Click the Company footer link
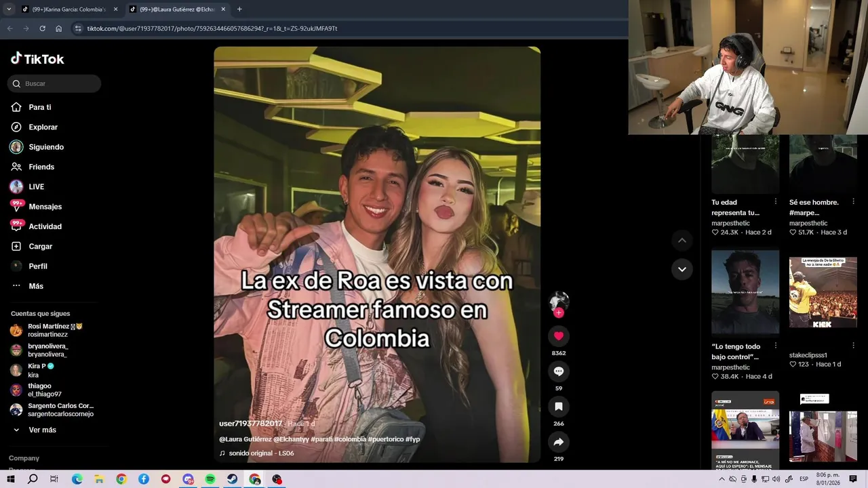Screen dimensions: 868x488 [24, 458]
